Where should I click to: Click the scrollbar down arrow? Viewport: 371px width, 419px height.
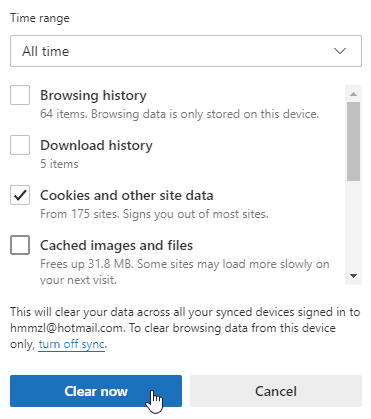354,276
